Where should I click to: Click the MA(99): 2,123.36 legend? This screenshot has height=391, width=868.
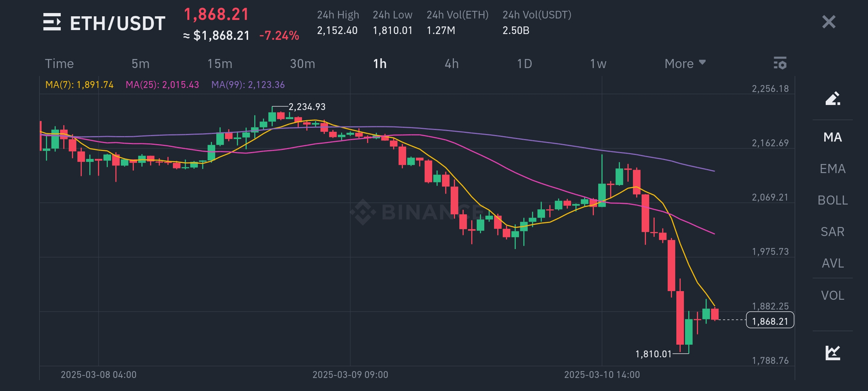(x=248, y=85)
